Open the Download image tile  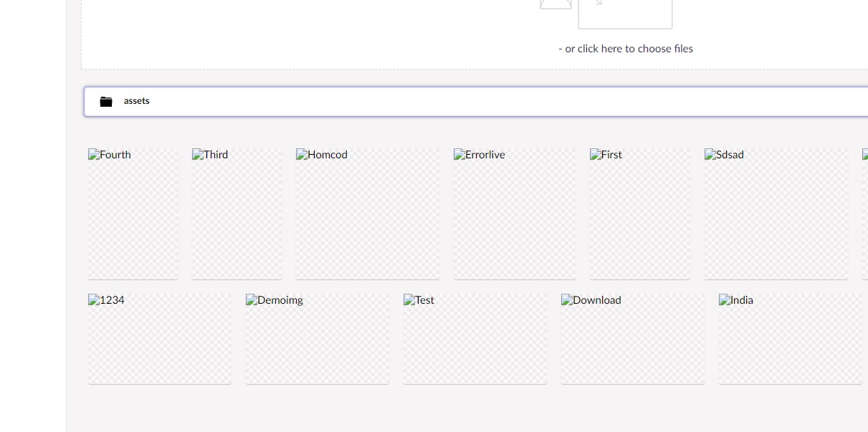[632, 340]
